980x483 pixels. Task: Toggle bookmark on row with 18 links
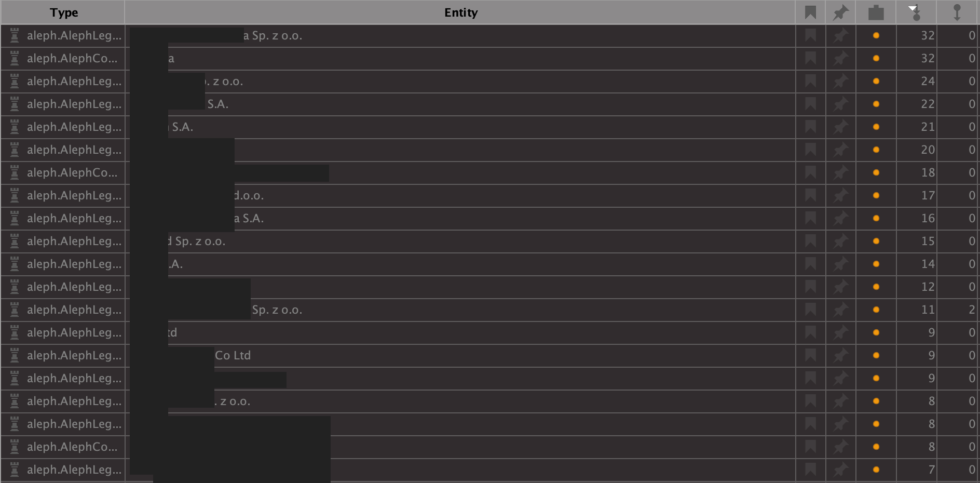tap(810, 172)
